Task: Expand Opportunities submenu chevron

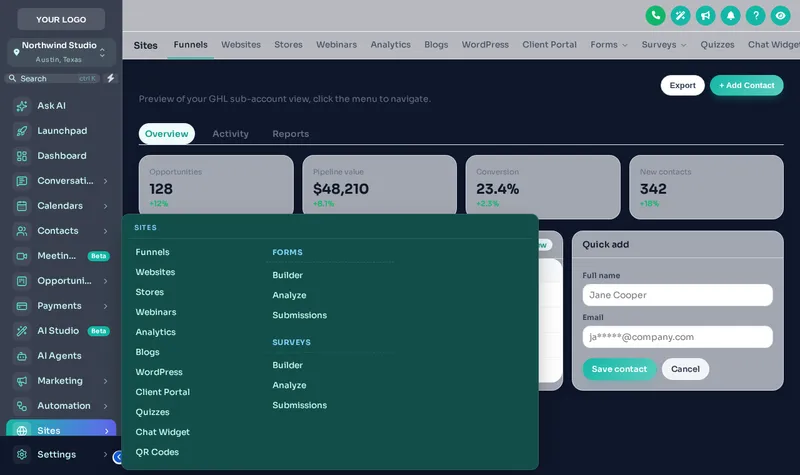Action: (x=106, y=281)
